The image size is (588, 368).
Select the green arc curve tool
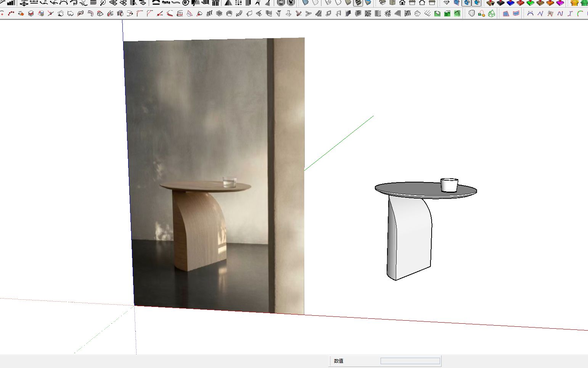pyautogui.click(x=580, y=13)
